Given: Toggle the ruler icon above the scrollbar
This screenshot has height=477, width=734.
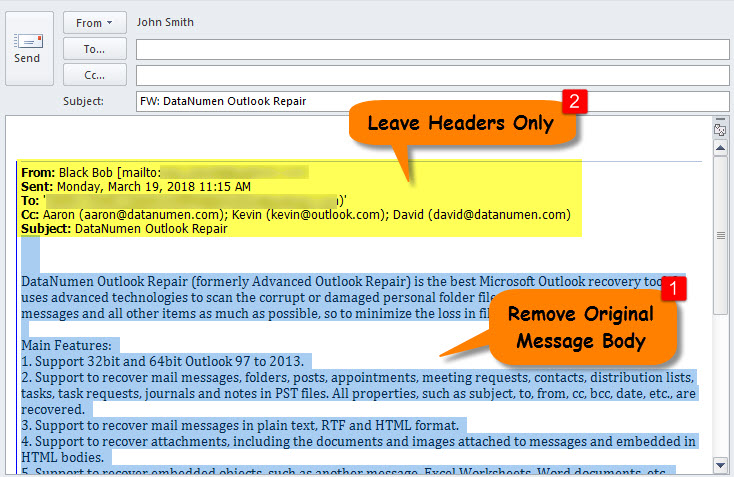Looking at the screenshot, I should pos(719,130).
